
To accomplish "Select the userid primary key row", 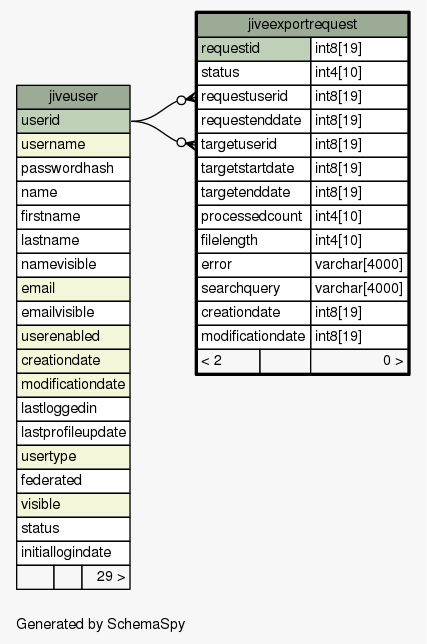I will point(73,121).
